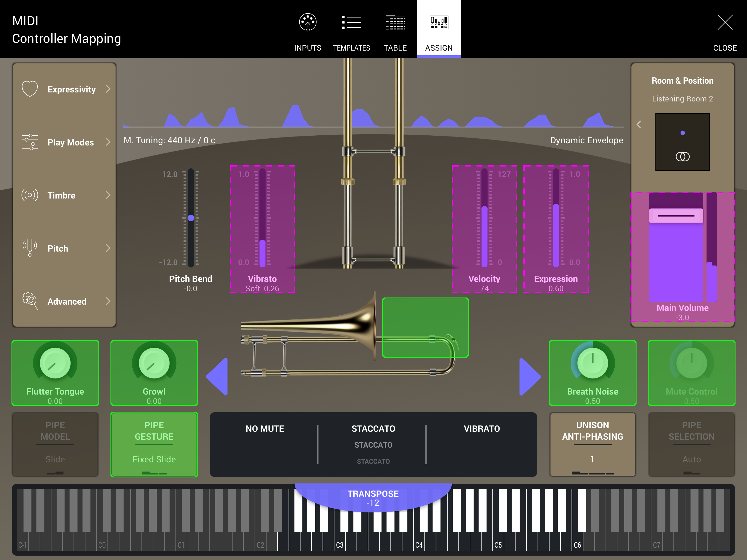747x560 pixels.
Task: Collapse Room & Position with left chevron
Action: coord(639,125)
